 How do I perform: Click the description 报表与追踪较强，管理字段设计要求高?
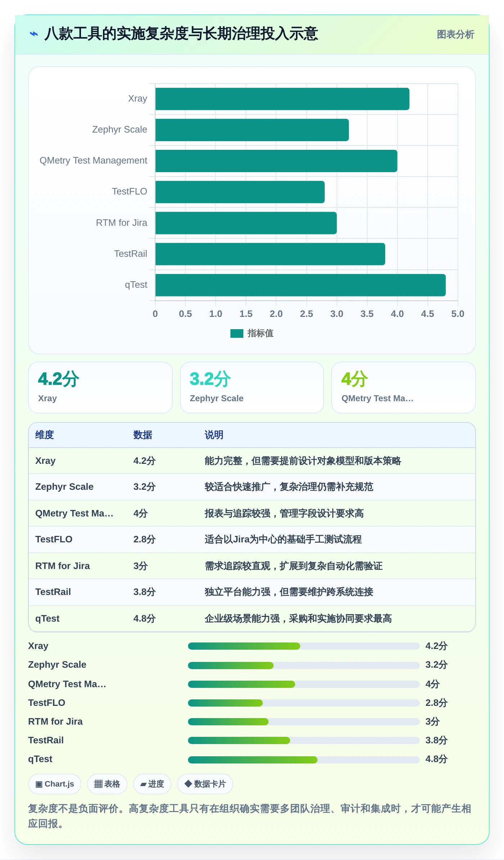284,513
